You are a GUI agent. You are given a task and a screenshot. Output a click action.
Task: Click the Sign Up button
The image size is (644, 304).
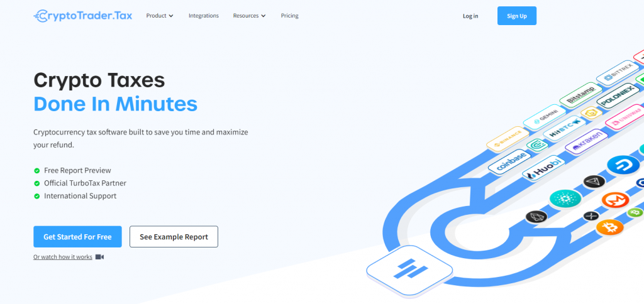pyautogui.click(x=517, y=16)
